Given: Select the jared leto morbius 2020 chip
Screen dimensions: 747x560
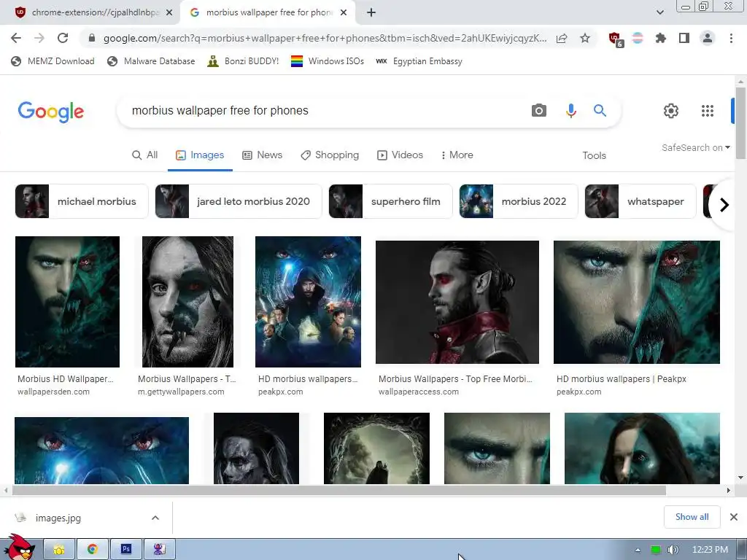Looking at the screenshot, I should [239, 201].
